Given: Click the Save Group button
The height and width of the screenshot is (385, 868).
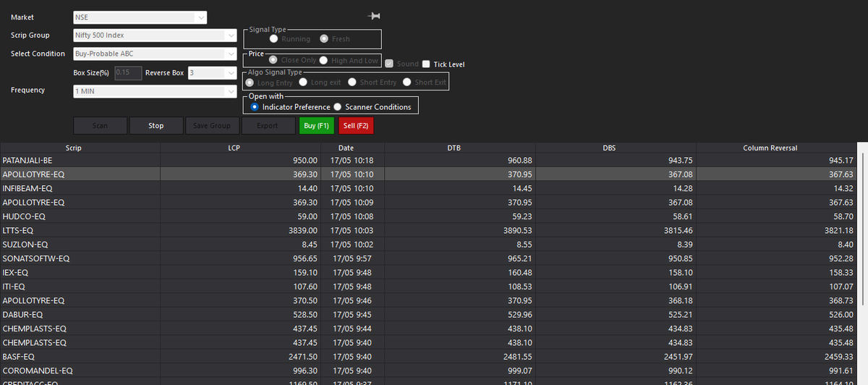Looking at the screenshot, I should click(212, 126).
